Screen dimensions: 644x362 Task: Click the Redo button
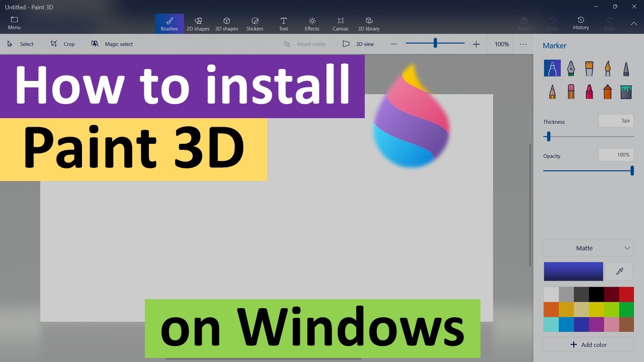pos(609,23)
